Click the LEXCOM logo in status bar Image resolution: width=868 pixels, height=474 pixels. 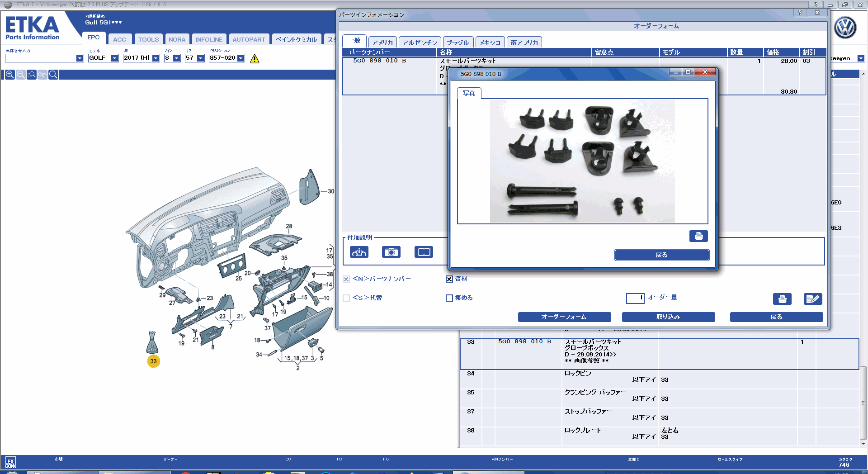10,463
